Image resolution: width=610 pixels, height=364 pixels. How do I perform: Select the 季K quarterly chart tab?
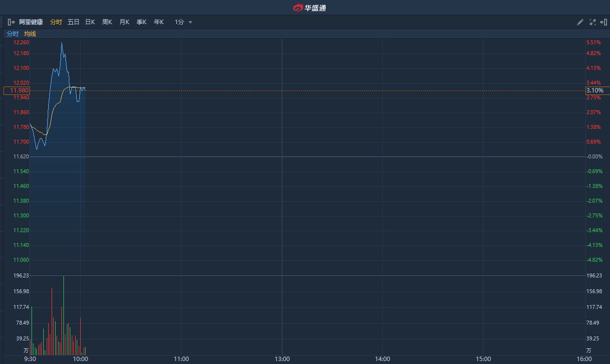click(142, 22)
